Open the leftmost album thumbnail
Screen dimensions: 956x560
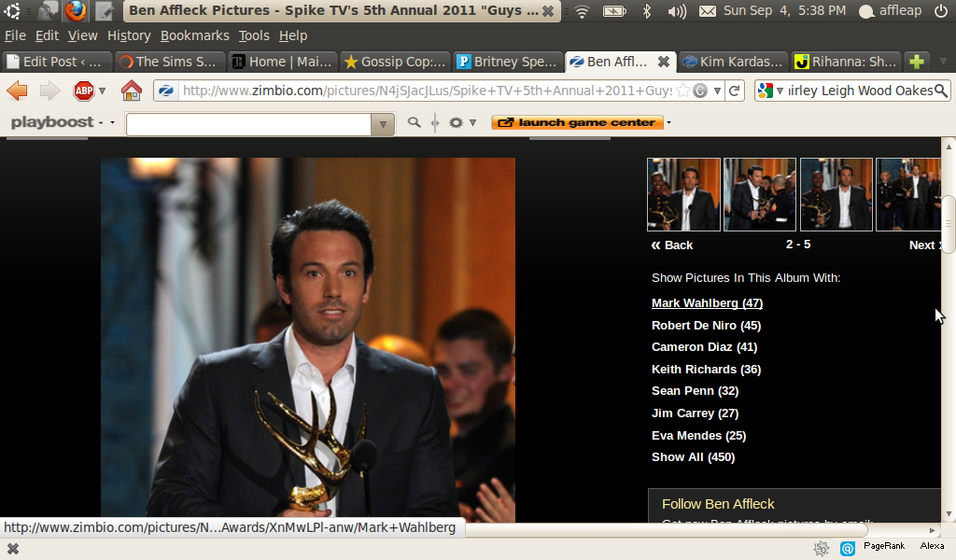click(x=683, y=194)
